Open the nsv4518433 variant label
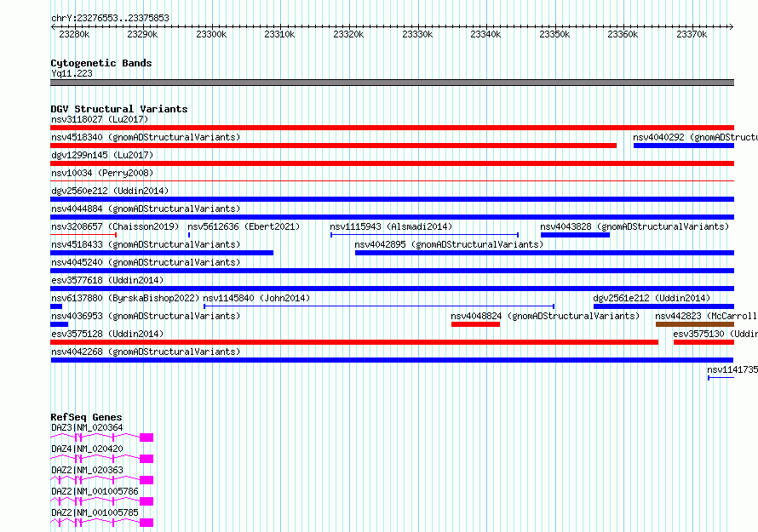 coord(146,244)
